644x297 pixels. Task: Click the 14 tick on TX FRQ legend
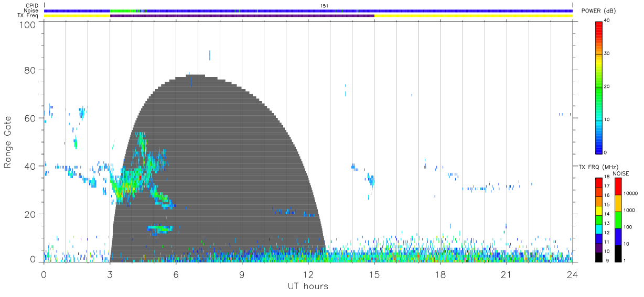[607, 214]
